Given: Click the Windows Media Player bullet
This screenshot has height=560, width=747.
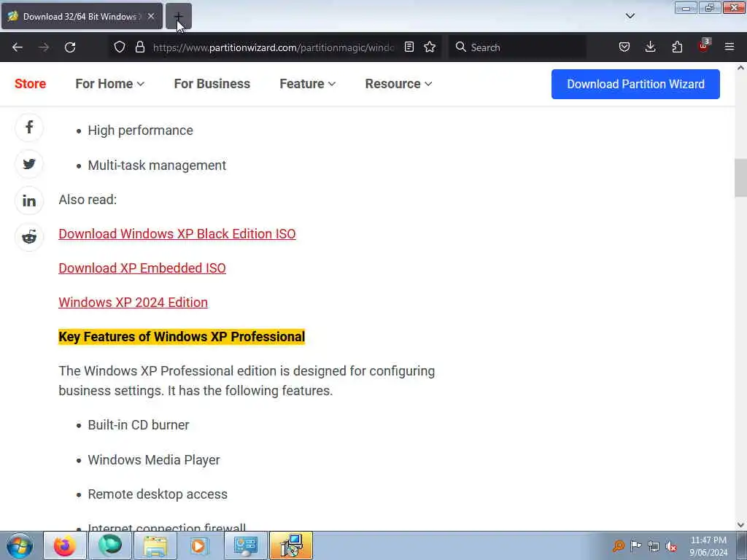Looking at the screenshot, I should pos(154,460).
